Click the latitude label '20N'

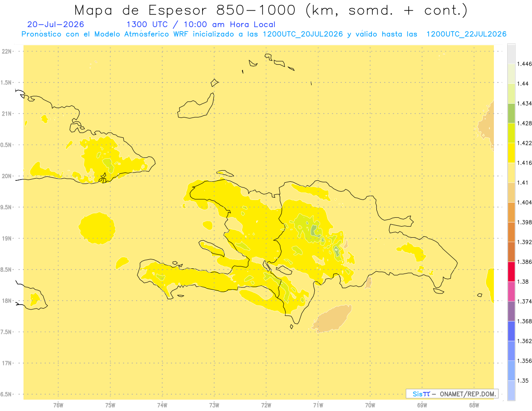[x=8, y=176]
